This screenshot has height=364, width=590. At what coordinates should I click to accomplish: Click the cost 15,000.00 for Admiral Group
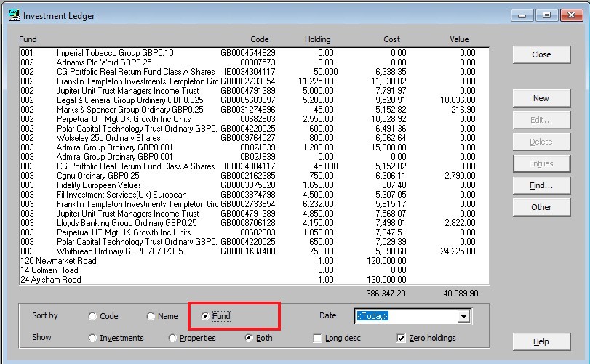[x=388, y=147]
